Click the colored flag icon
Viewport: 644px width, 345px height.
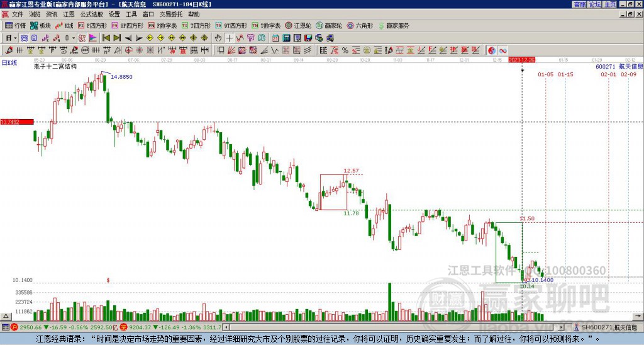pyautogui.click(x=93, y=38)
